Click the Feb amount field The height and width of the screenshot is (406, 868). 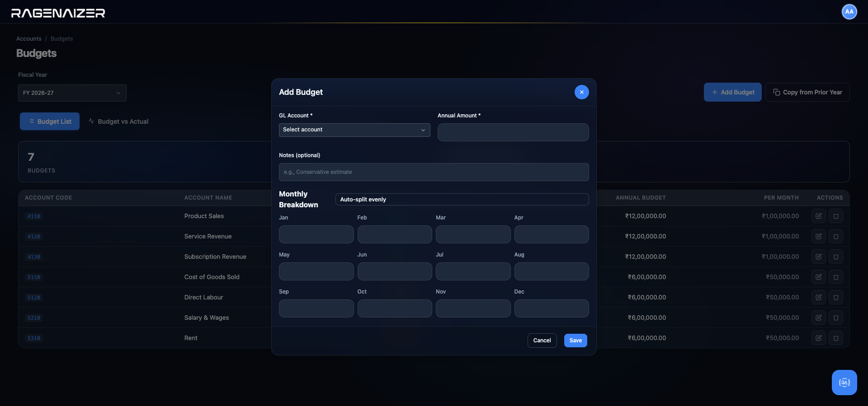(395, 234)
